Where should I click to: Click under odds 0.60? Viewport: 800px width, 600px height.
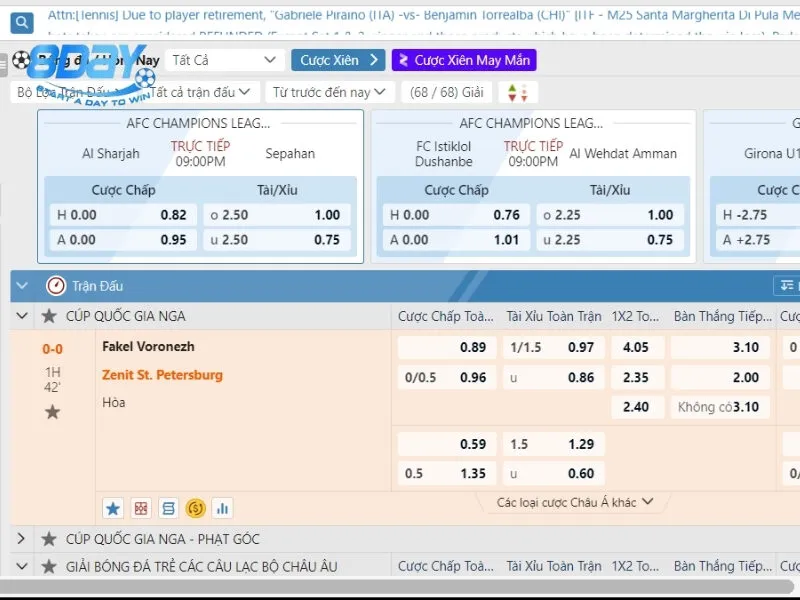click(554, 473)
